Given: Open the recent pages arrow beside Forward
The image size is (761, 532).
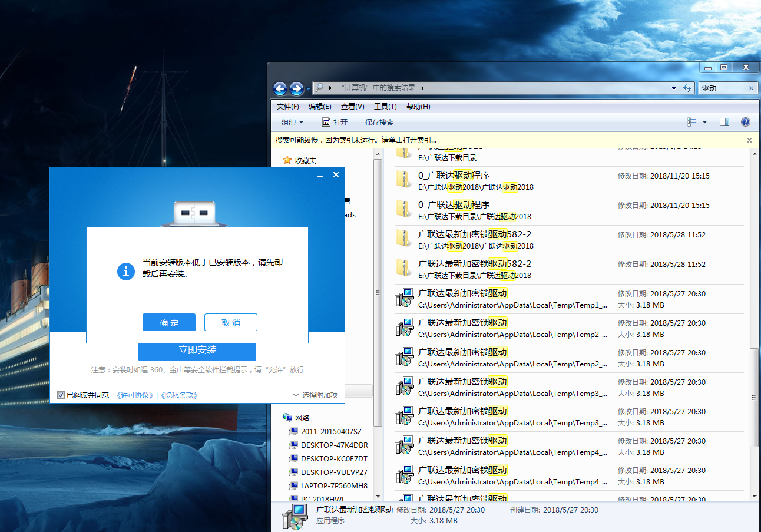Looking at the screenshot, I should 308,89.
